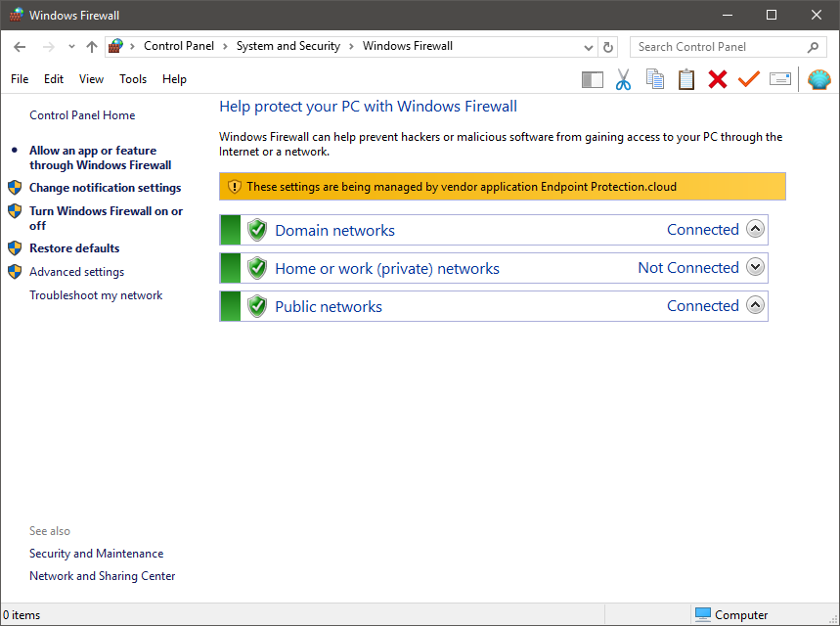
Task: Minimize the Windows Firewall window
Action: (x=727, y=15)
